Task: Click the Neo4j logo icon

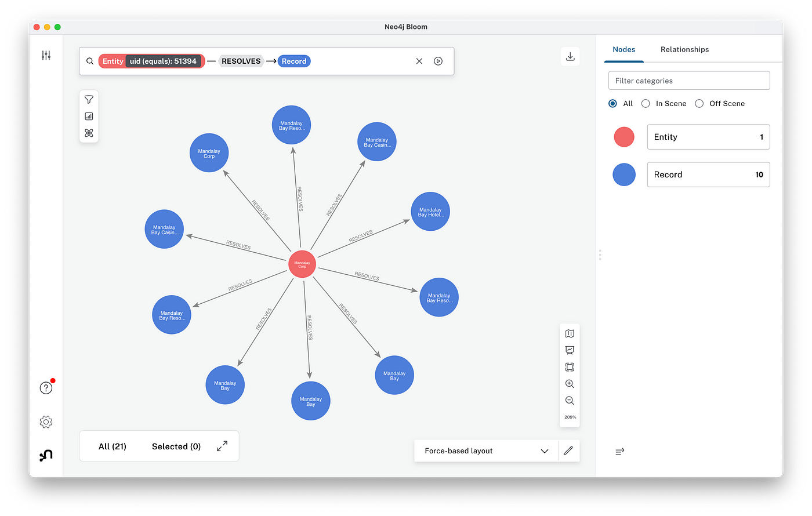Action: [46, 456]
